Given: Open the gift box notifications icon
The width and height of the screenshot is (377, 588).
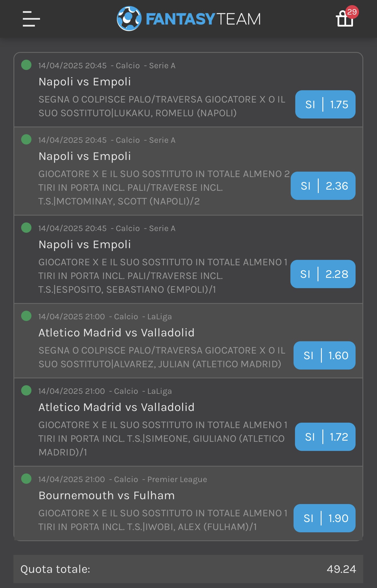Looking at the screenshot, I should [x=345, y=19].
